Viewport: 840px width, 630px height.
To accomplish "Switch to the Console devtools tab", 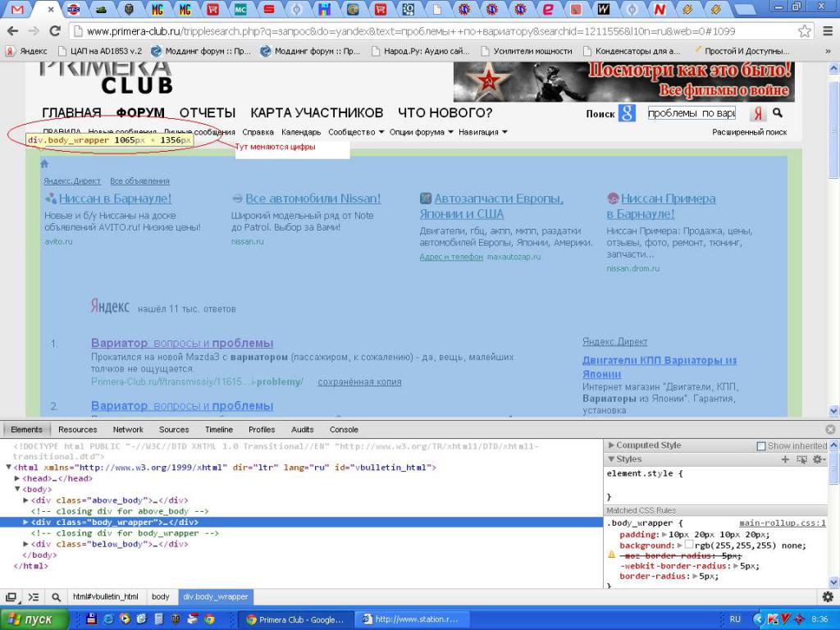I will (344, 430).
